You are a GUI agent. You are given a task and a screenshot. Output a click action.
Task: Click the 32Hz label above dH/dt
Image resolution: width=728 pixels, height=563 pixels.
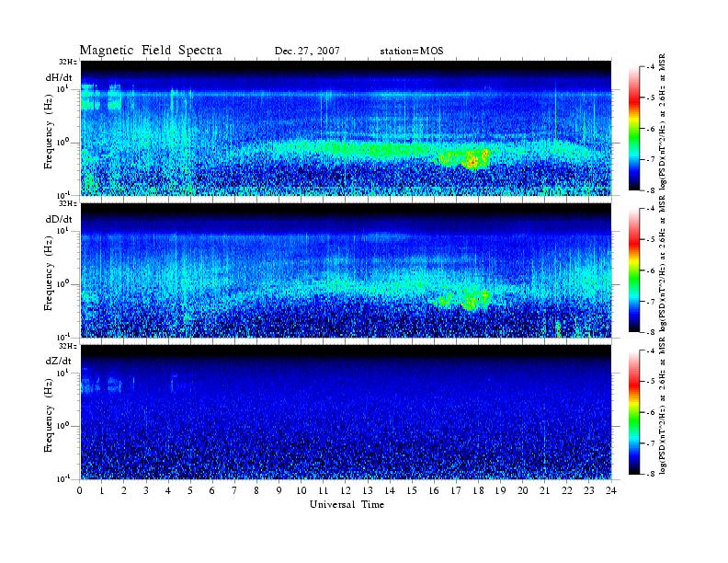tap(68, 62)
